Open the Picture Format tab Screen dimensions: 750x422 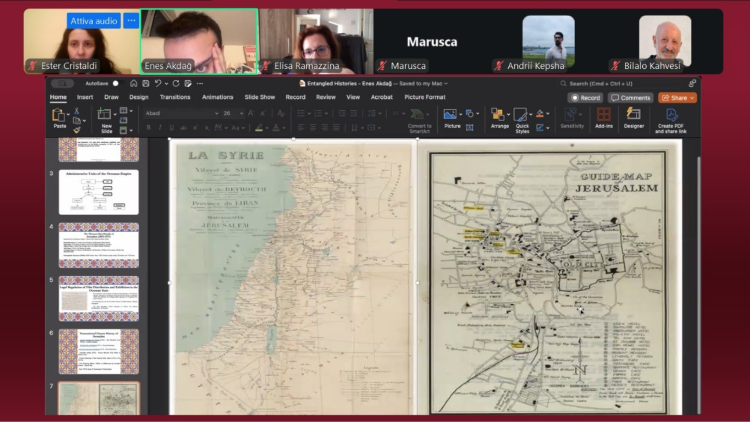424,97
